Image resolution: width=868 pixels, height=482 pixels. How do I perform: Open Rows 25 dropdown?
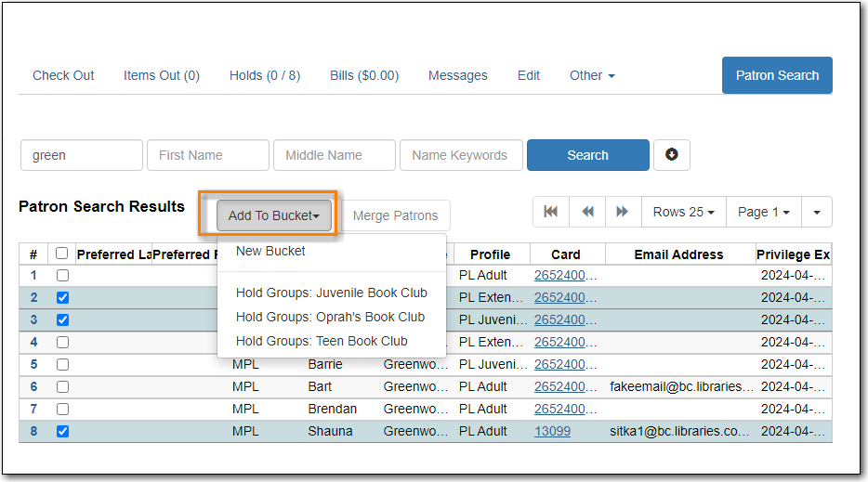(x=684, y=212)
